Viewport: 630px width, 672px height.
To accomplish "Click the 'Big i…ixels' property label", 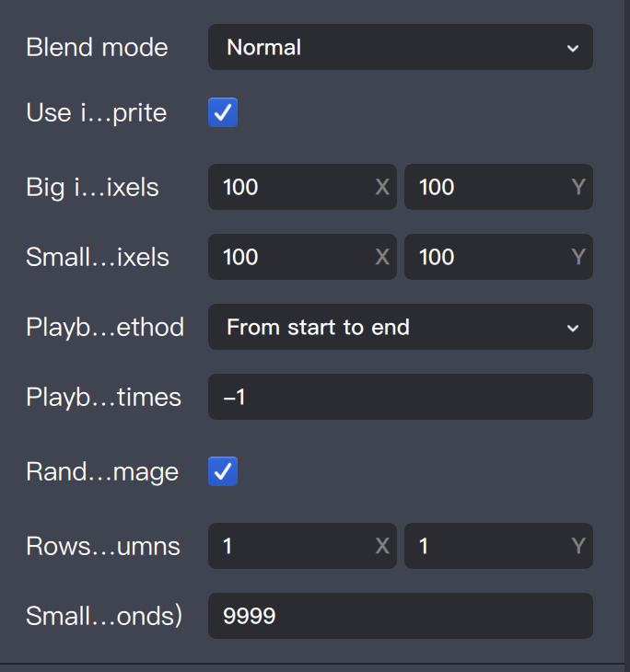I will (92, 187).
